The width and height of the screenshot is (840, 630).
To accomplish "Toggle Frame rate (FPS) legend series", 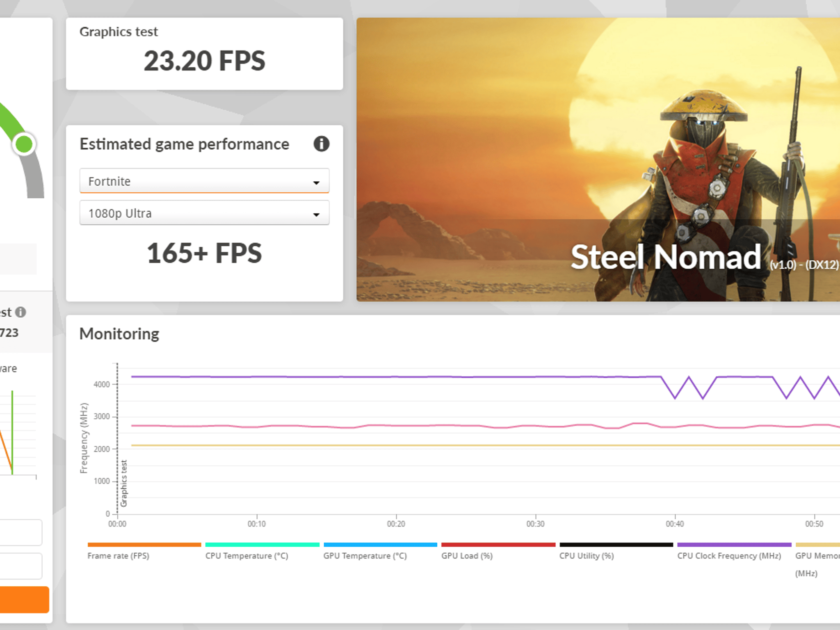I will tap(118, 556).
